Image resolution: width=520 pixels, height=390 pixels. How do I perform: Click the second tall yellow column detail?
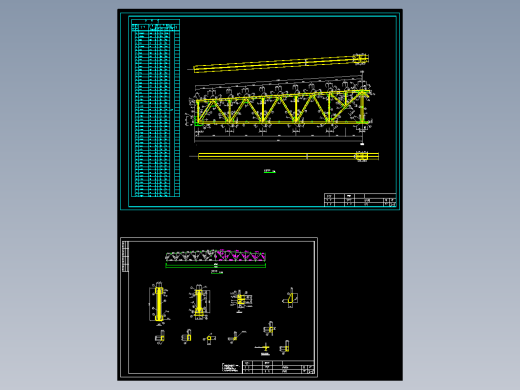199,302
